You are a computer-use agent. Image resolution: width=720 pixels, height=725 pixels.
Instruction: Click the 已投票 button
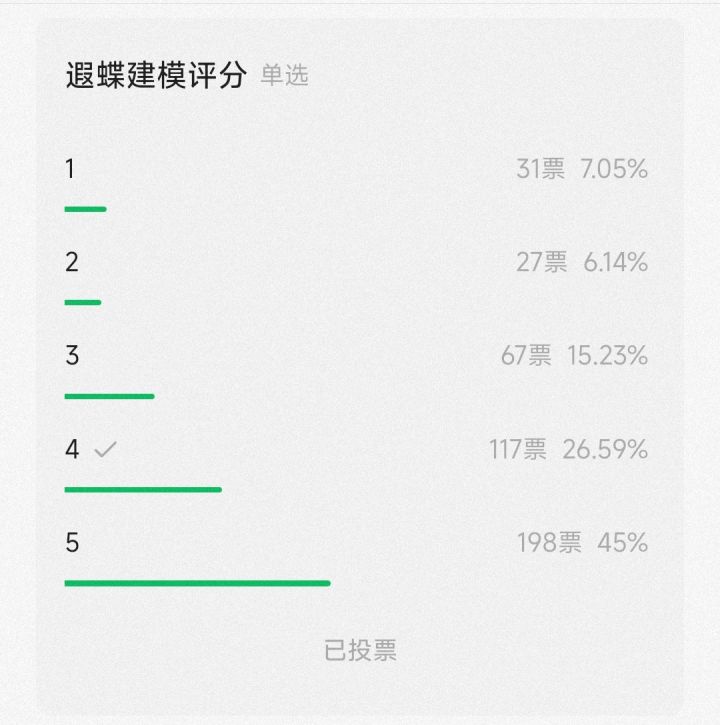point(360,650)
